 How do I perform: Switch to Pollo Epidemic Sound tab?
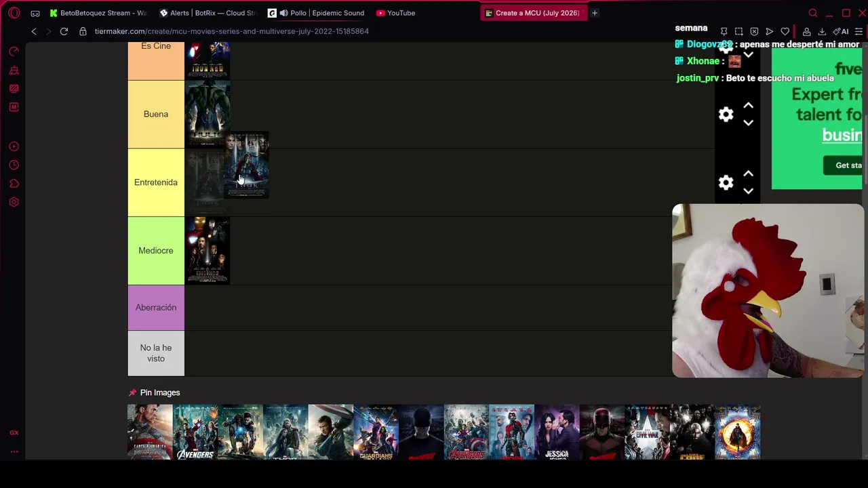coord(316,13)
